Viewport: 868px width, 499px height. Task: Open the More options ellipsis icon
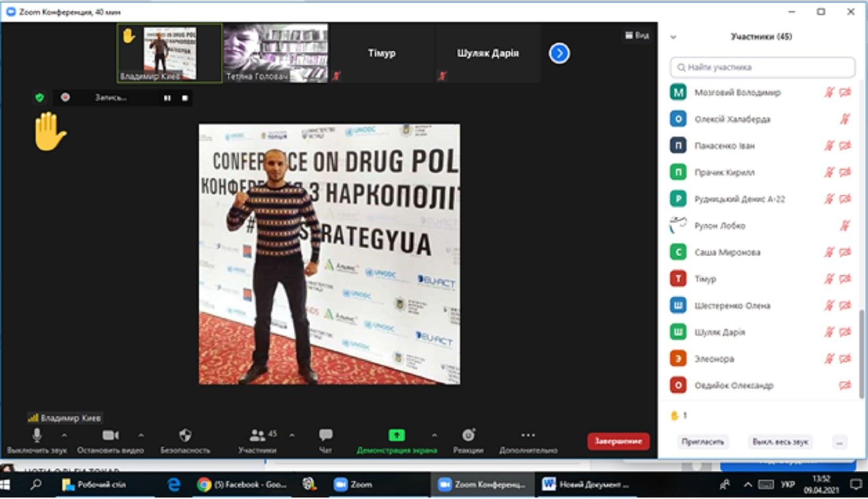pyautogui.click(x=528, y=435)
